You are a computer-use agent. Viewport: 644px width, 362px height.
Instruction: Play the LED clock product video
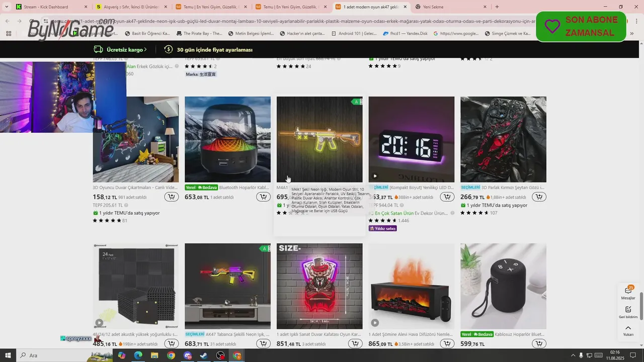(375, 176)
